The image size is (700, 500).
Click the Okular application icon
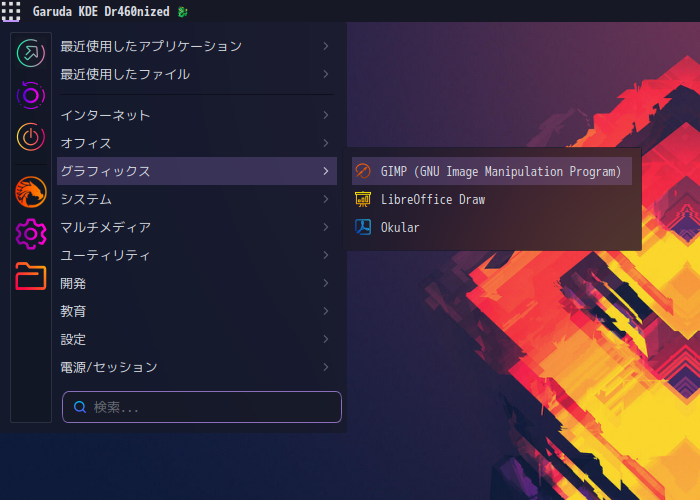(x=363, y=227)
